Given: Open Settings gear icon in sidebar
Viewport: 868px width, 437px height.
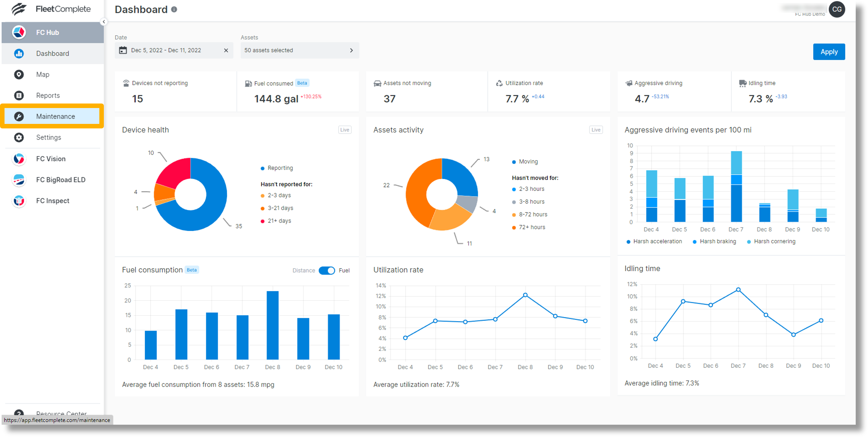Looking at the screenshot, I should [19, 137].
